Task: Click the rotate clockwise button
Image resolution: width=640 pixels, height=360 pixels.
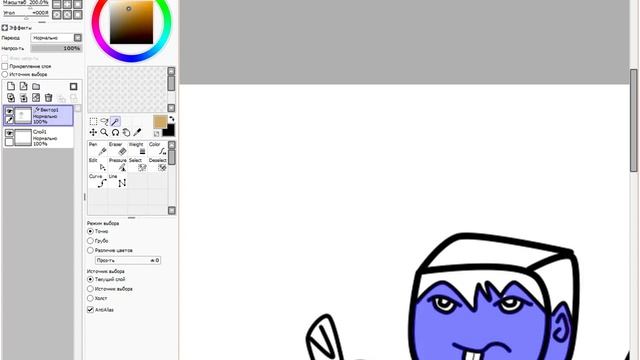Action: tap(67, 15)
